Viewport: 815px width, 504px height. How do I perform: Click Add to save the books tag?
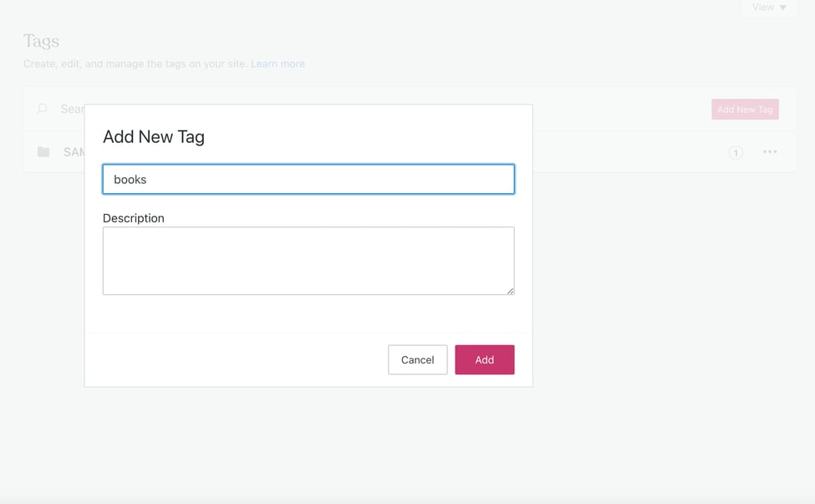coord(484,359)
